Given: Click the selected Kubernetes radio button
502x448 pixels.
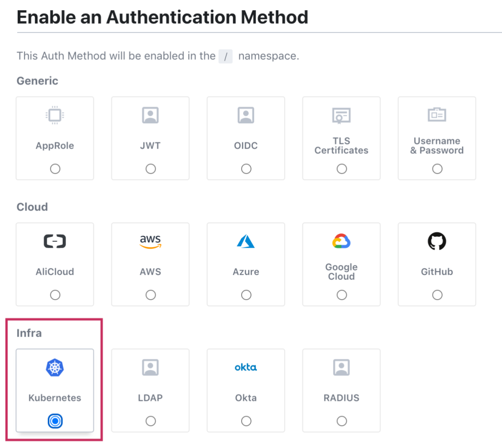Looking at the screenshot, I should [55, 421].
